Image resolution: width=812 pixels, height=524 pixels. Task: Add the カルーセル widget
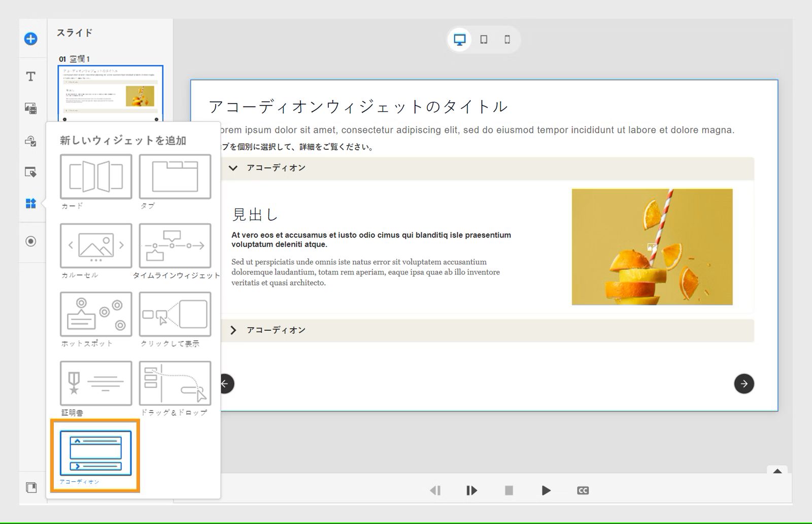pos(96,246)
